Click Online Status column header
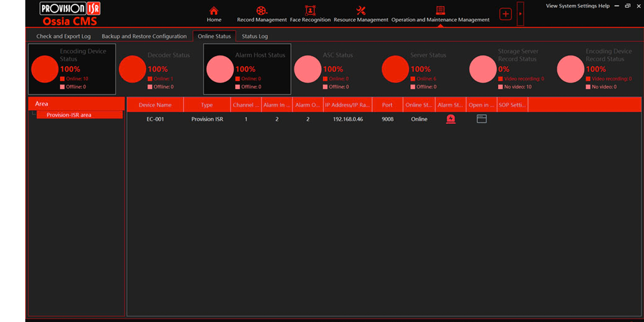This screenshot has height=322, width=644. 419,105
